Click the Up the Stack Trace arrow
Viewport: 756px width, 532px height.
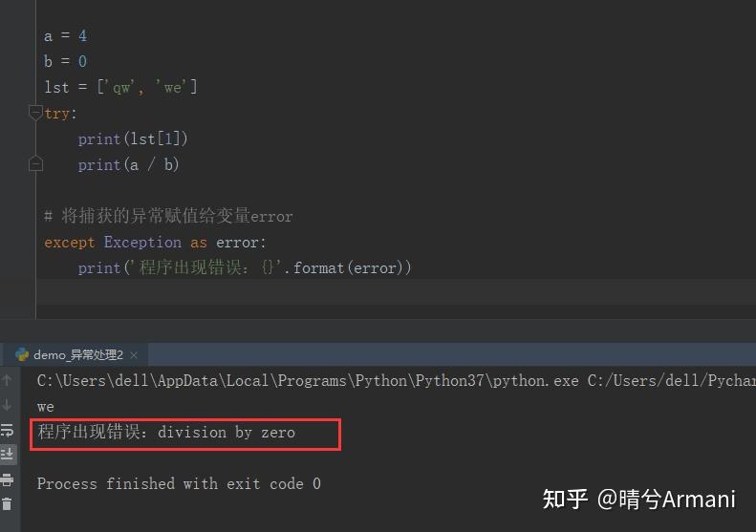click(x=7, y=380)
